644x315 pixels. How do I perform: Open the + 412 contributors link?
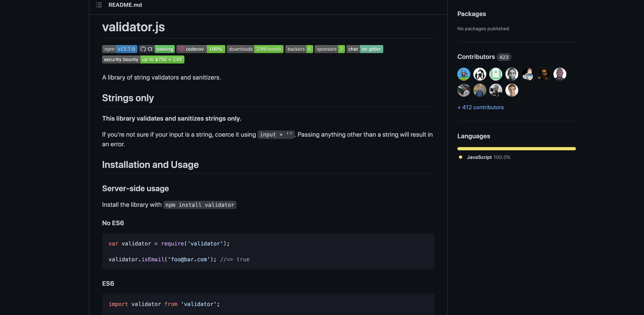point(480,107)
